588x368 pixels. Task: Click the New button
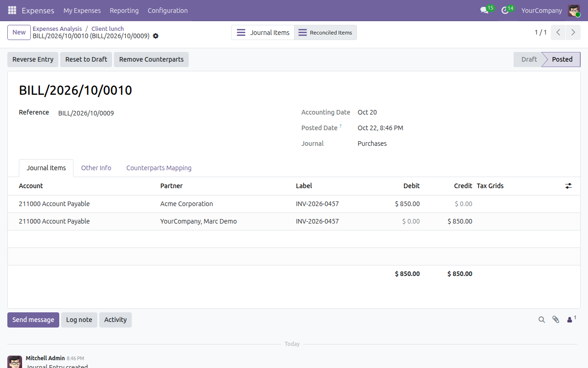(x=19, y=32)
